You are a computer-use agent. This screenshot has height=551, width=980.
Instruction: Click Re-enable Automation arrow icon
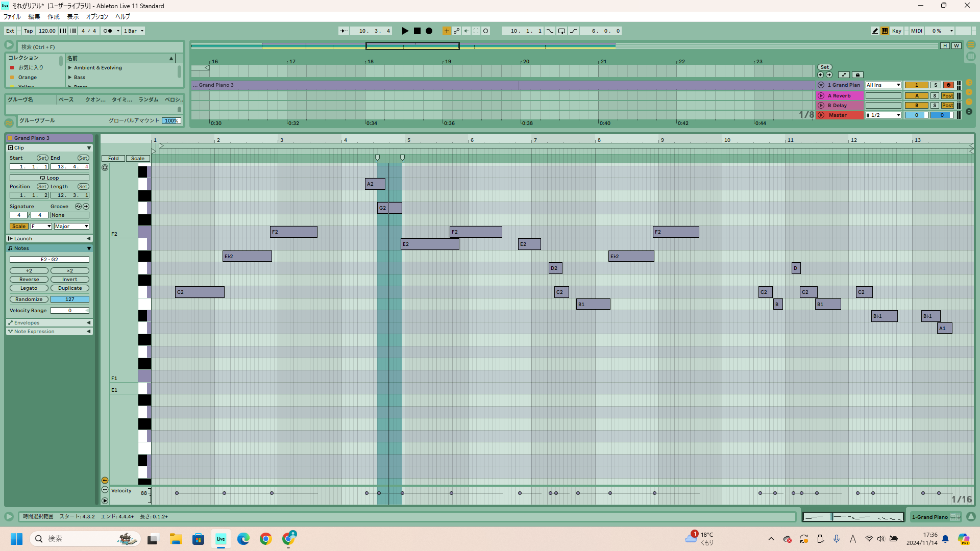pyautogui.click(x=466, y=31)
